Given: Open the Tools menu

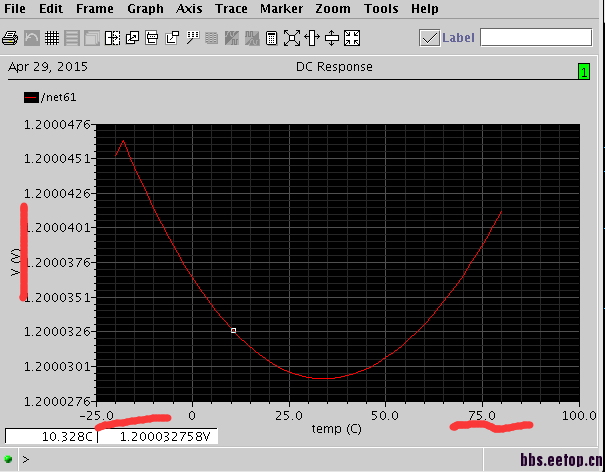Looking at the screenshot, I should click(381, 8).
